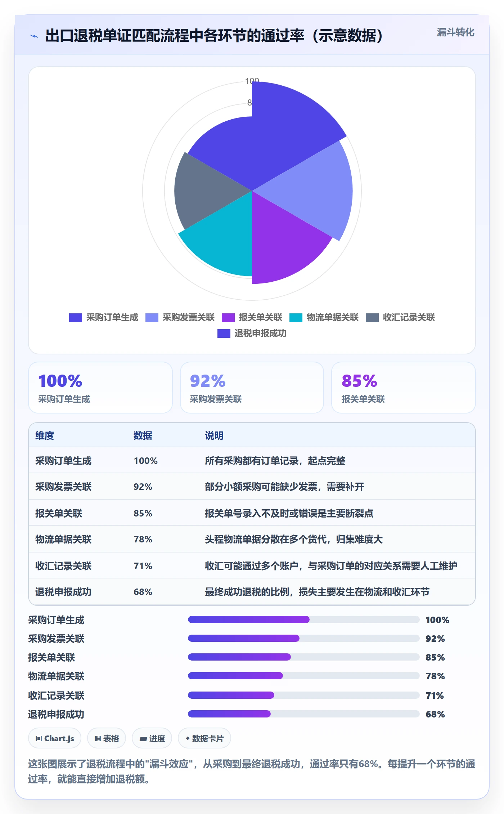Click the text 头程物流单据分散在多个货代，归集难度大

[x=294, y=539]
